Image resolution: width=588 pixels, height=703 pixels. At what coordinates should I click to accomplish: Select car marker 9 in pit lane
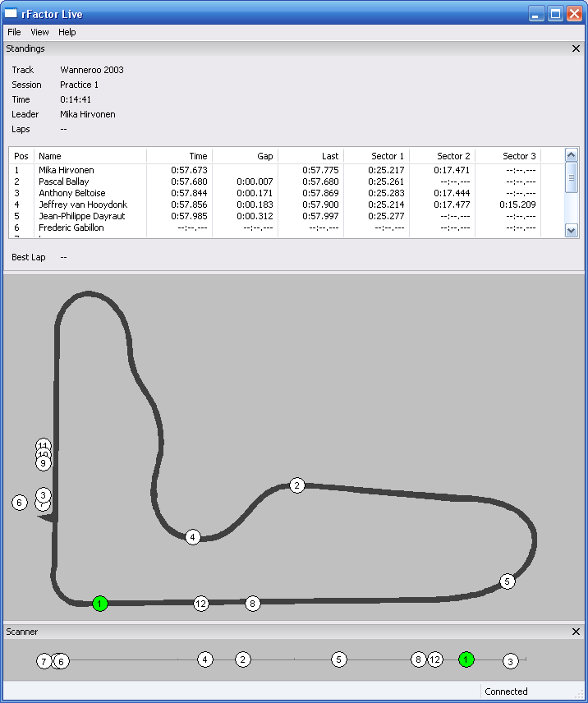tap(44, 464)
